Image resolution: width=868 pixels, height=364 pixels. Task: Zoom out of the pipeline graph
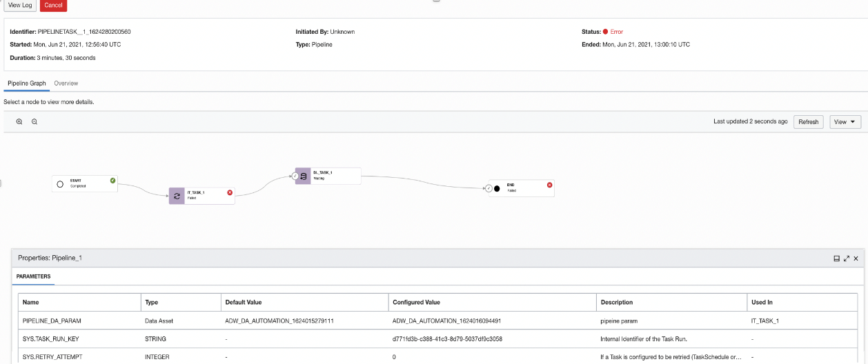(x=34, y=121)
